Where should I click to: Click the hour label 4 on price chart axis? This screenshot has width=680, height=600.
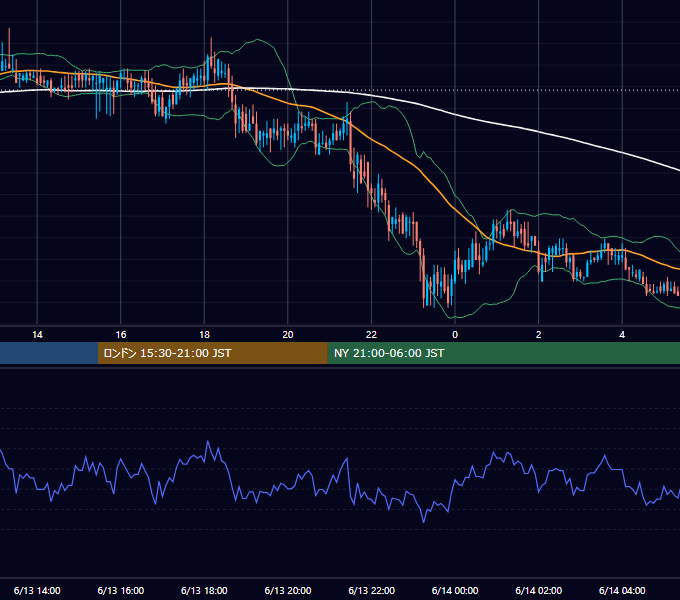(622, 335)
